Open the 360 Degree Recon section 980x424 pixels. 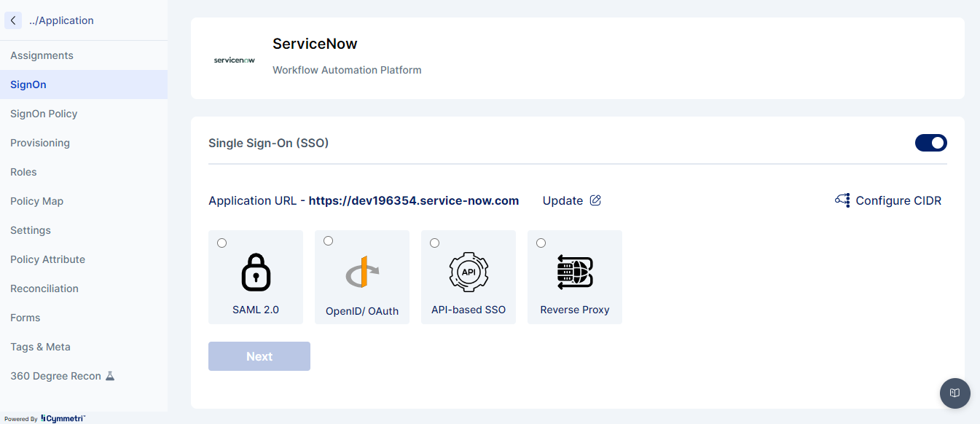[x=55, y=376]
